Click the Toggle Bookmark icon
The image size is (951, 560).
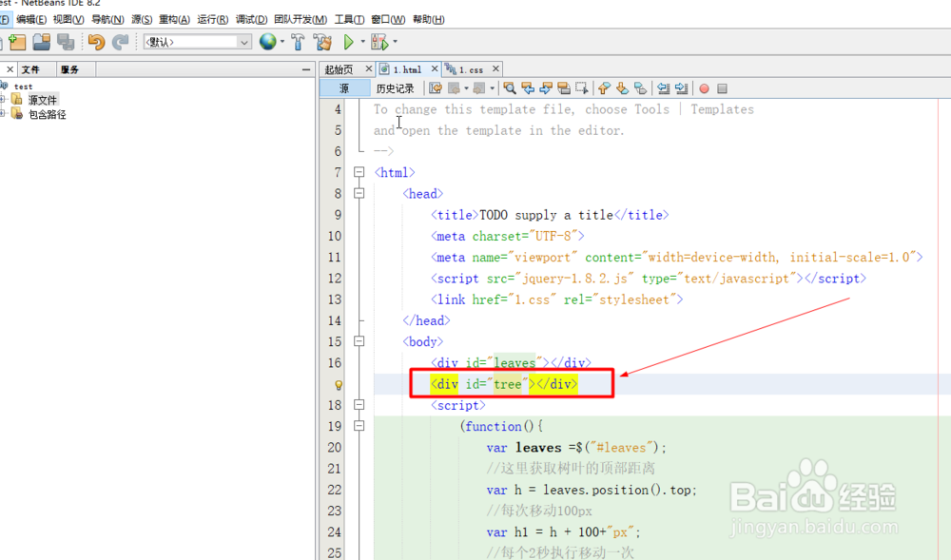click(640, 88)
